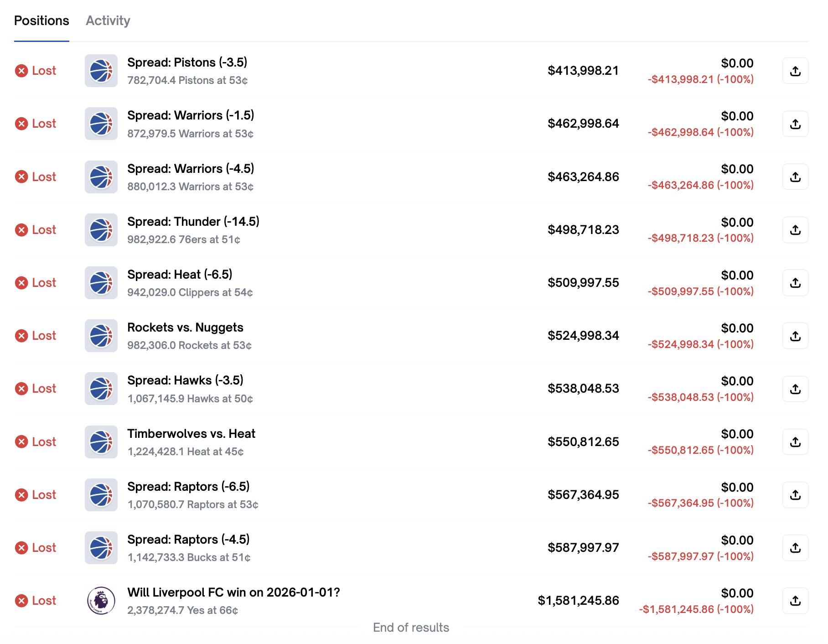Viewport: 828px width, 644px height.
Task: Share the Liverpool FC win position
Action: 795,601
